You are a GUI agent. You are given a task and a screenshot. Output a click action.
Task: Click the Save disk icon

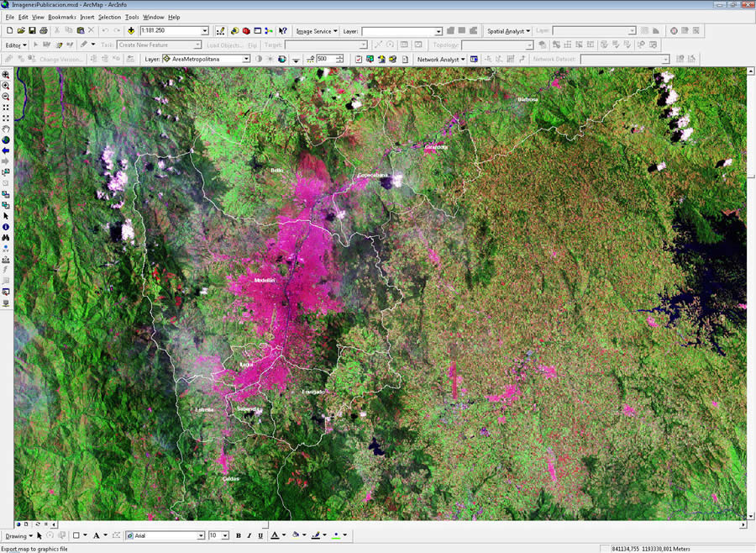pos(32,30)
